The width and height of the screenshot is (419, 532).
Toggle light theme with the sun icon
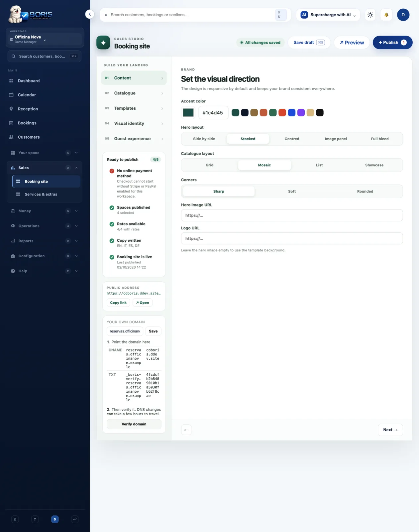370,15
